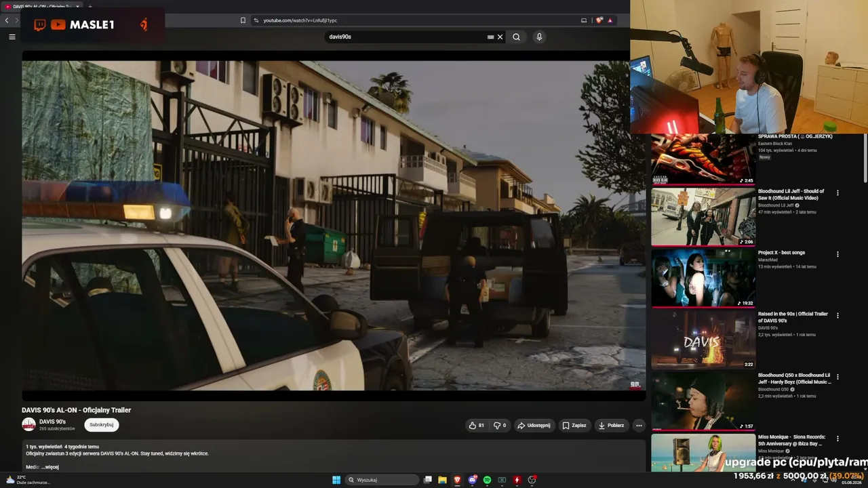Open the DAVIS 90's channel avatar
Screen dimensions: 868x488
[28, 425]
